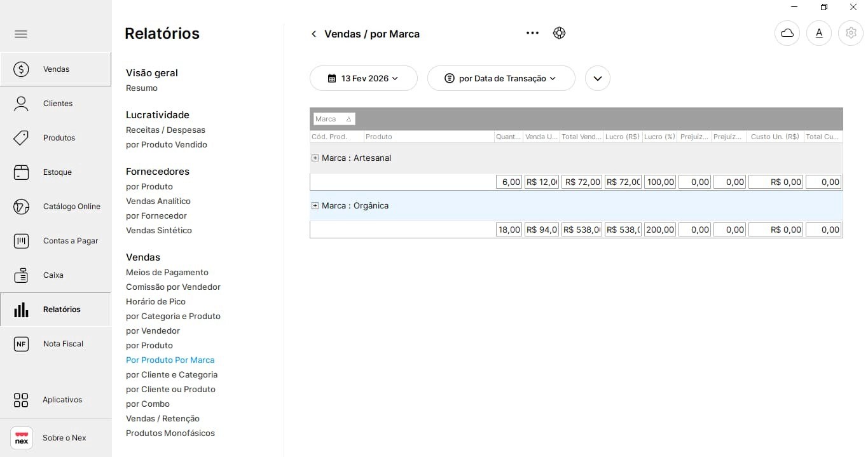This screenshot has height=457, width=868.
Task: Restore the window with the maximize button
Action: click(x=824, y=7)
